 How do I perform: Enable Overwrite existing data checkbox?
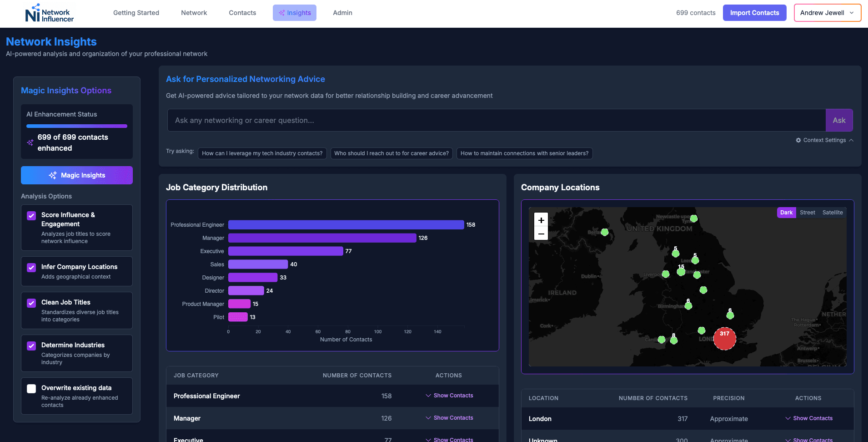click(x=31, y=389)
